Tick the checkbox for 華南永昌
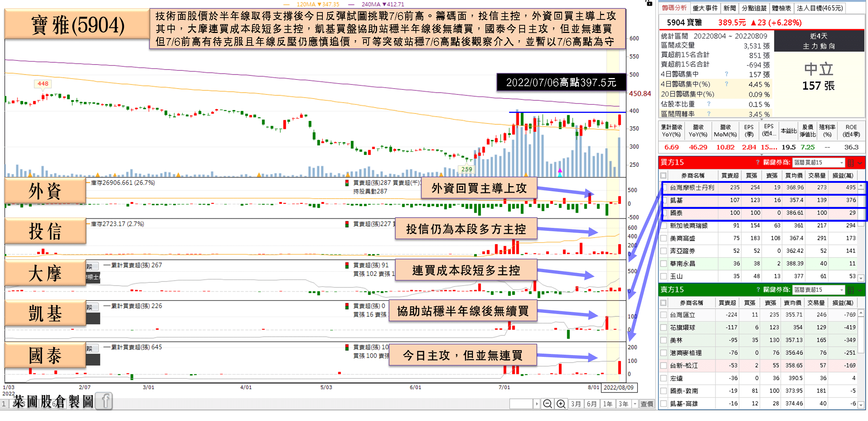 pyautogui.click(x=663, y=263)
